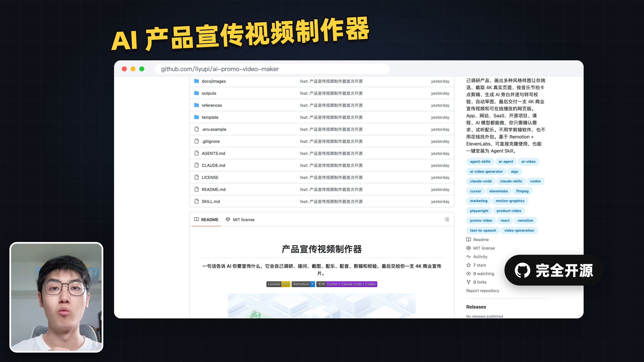Click the speaker webcam thumbnail
The image size is (644, 362).
pos(56,297)
